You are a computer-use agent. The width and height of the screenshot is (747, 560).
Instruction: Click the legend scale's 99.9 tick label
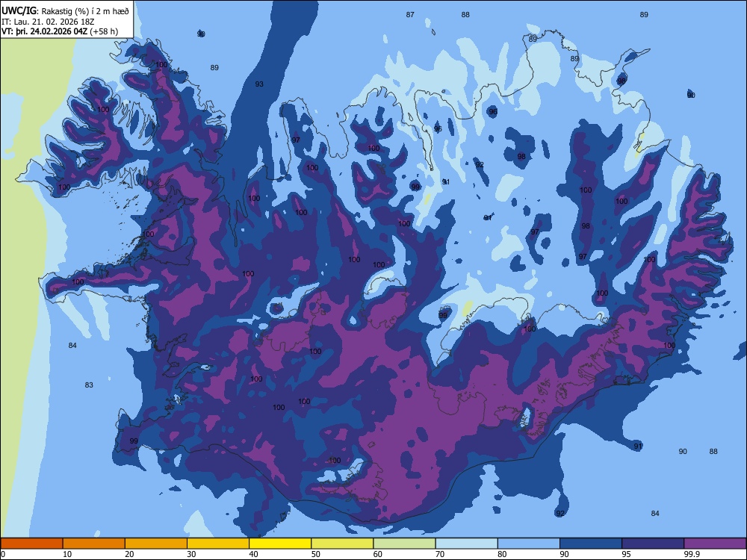(x=691, y=554)
